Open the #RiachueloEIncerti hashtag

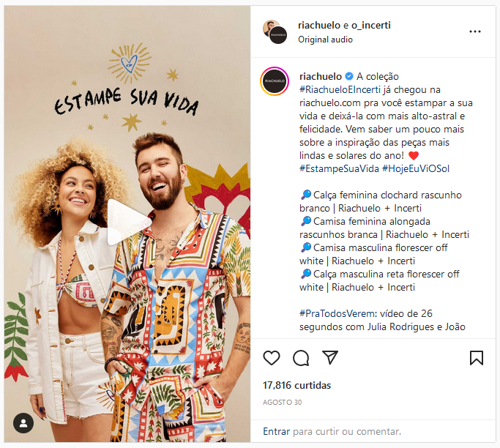[340, 90]
